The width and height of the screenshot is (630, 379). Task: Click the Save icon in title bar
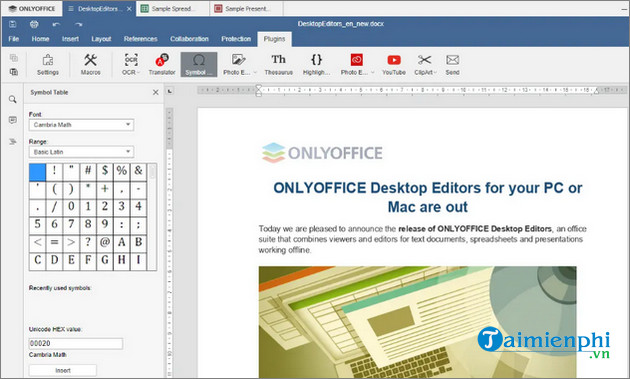coord(12,24)
